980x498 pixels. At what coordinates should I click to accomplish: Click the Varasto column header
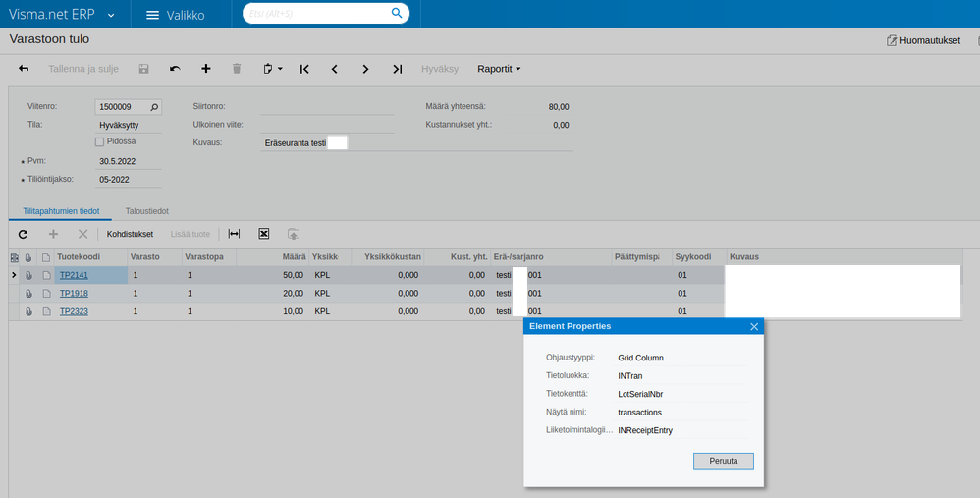point(155,256)
